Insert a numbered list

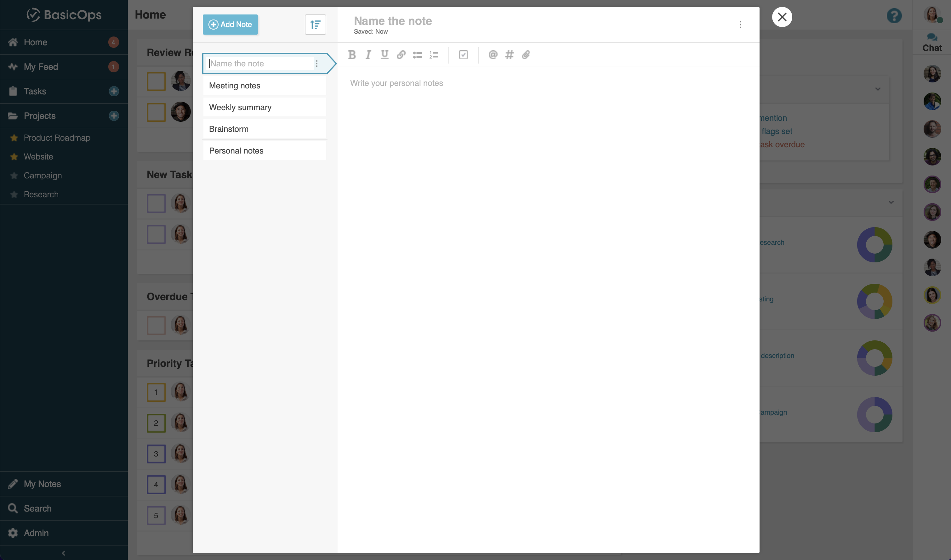pyautogui.click(x=434, y=55)
